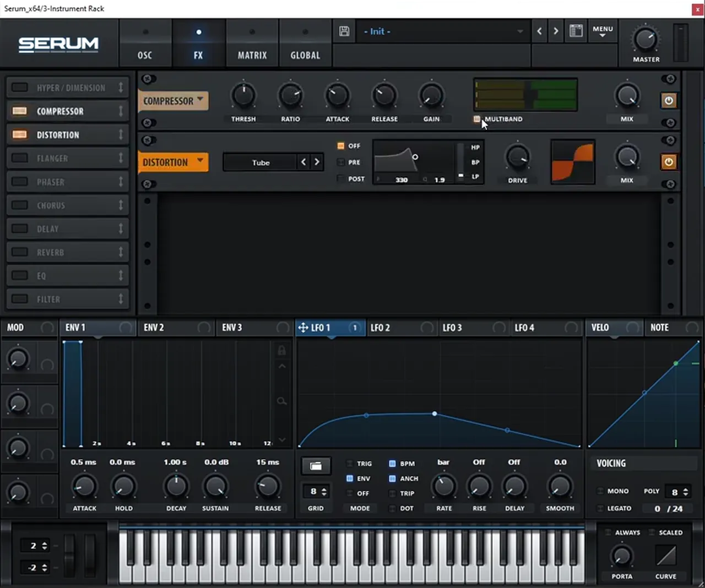Open the Distortion module dropdown
This screenshot has width=705, height=588.
coord(173,162)
